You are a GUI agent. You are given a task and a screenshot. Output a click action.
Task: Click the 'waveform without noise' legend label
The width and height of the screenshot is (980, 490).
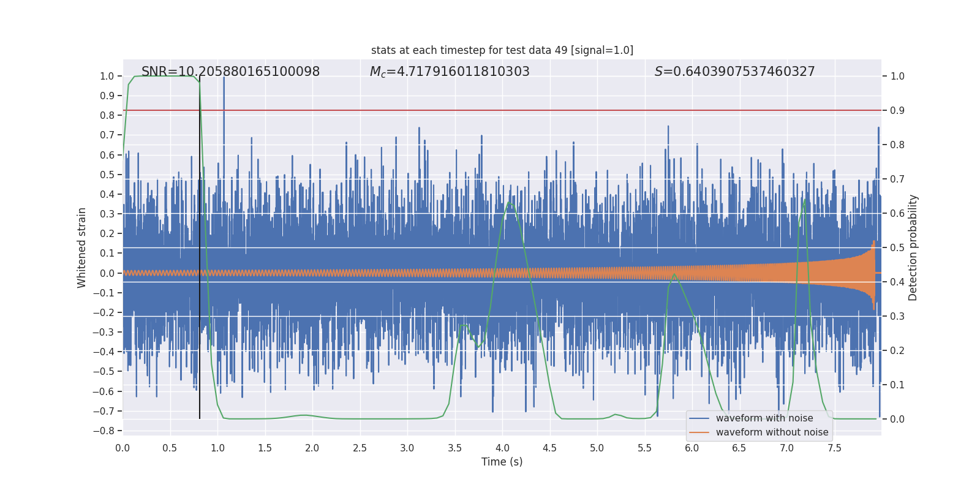(x=772, y=432)
